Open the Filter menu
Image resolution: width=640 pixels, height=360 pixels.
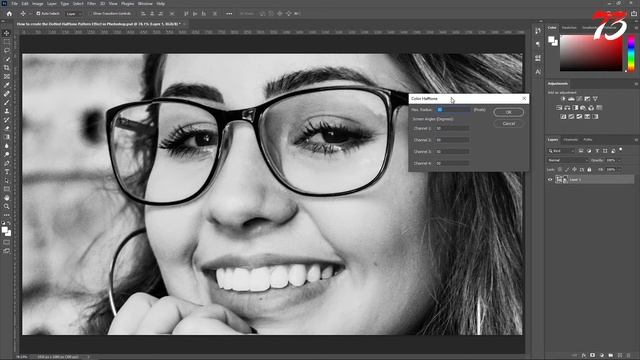tap(91, 3)
